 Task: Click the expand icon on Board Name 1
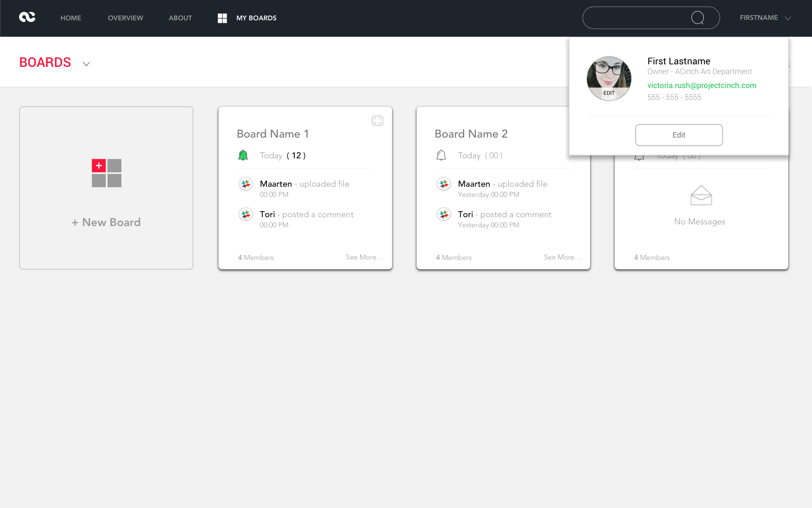click(377, 121)
